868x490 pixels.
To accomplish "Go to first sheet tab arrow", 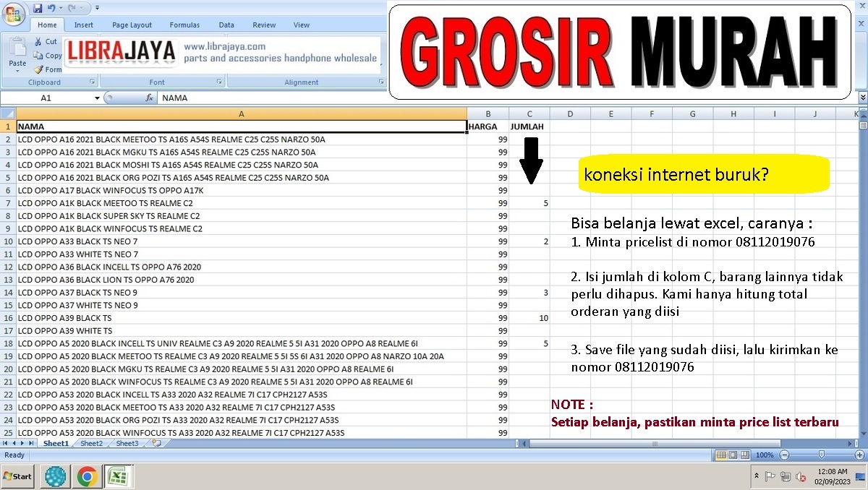I will tap(7, 443).
